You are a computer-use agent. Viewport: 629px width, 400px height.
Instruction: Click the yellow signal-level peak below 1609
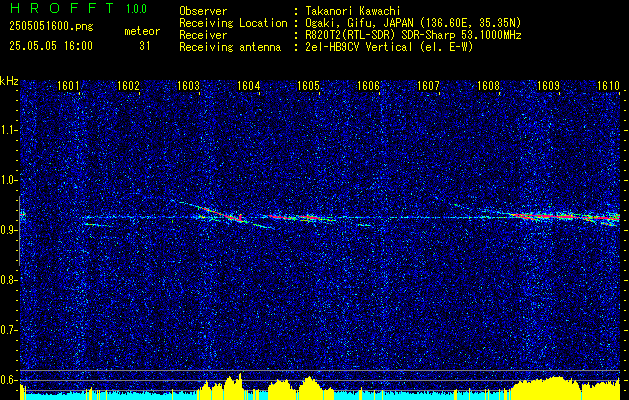pos(546,387)
